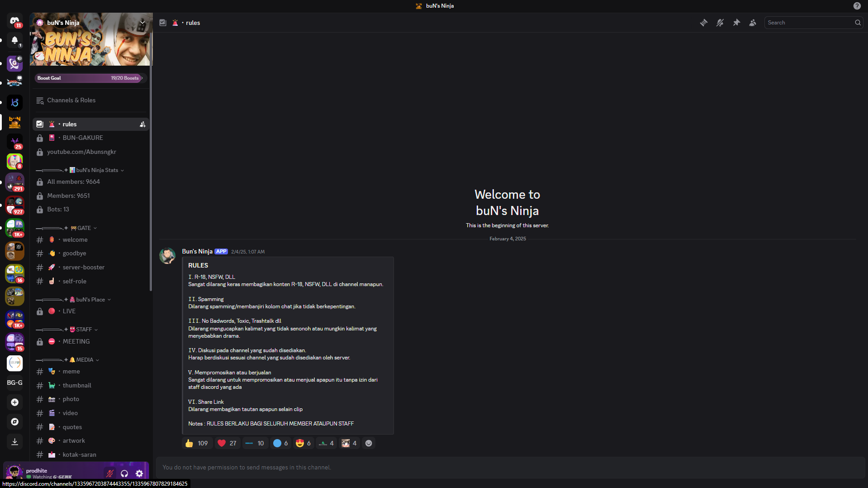Open the video channel
Screen dimensions: 868x488
coord(90,413)
